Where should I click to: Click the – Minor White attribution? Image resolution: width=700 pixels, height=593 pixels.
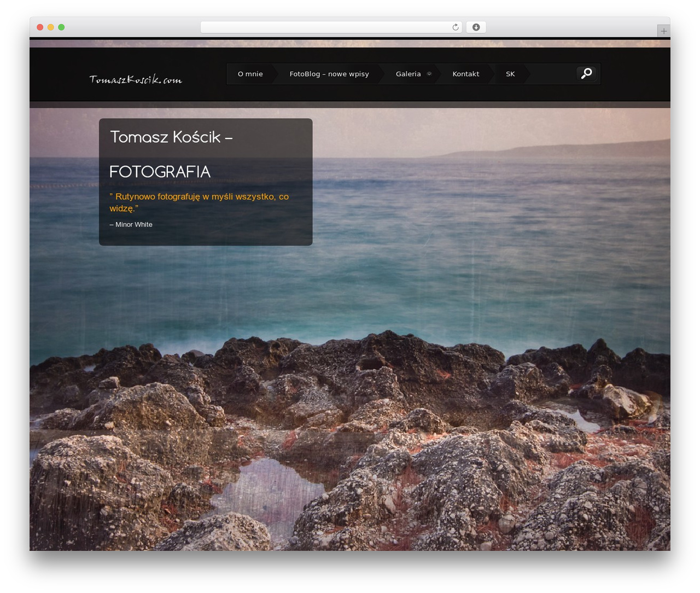131,224
